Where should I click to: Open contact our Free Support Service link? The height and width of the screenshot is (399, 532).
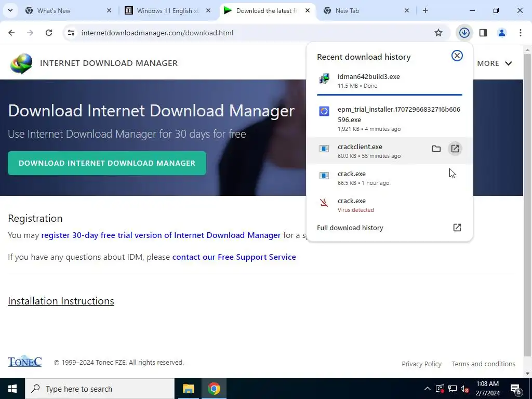[x=234, y=257]
